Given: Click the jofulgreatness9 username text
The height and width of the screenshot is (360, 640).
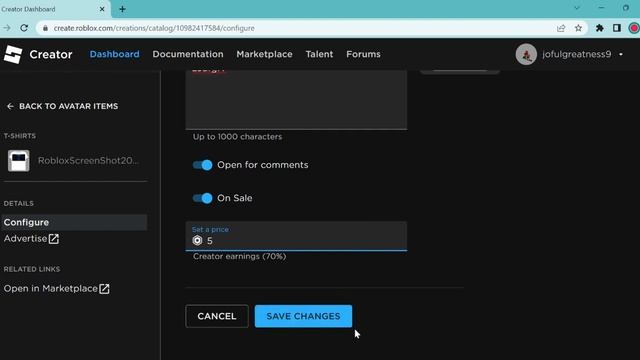Looking at the screenshot, I should [577, 54].
